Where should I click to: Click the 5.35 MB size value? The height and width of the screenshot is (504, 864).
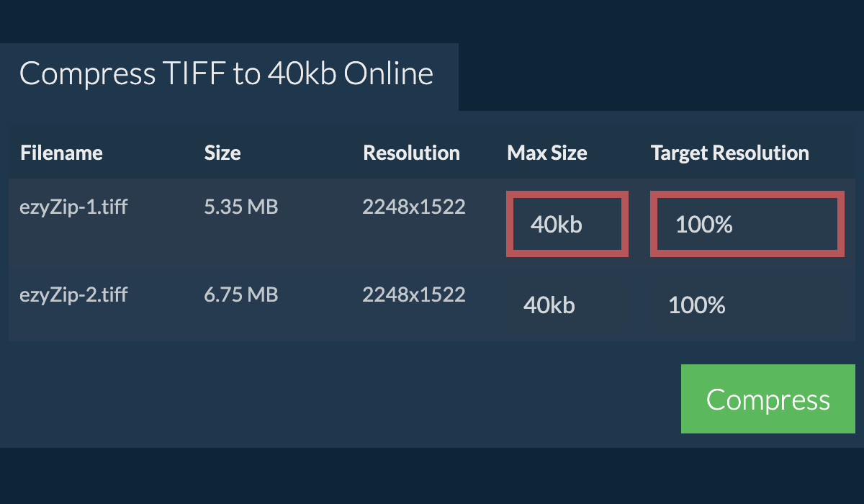(x=241, y=207)
